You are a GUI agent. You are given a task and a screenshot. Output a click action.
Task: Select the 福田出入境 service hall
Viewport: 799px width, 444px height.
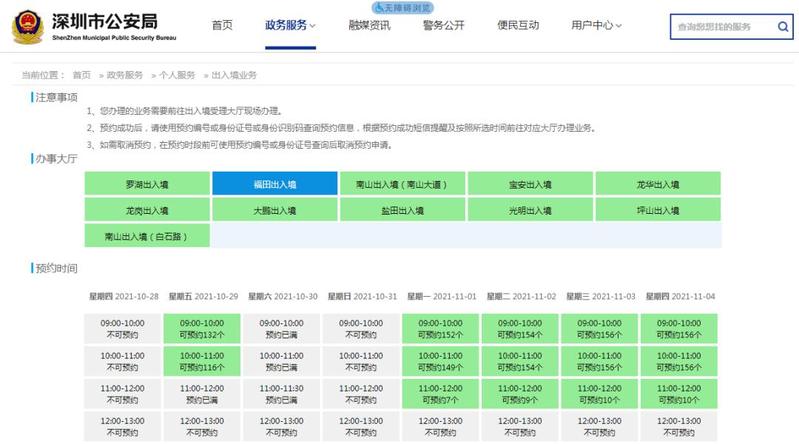(274, 184)
